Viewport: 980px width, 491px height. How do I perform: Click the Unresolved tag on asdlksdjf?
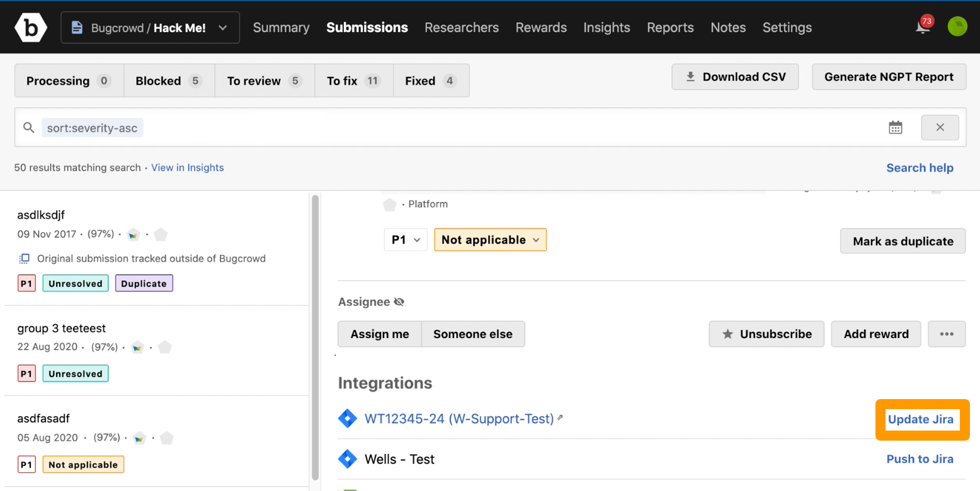click(76, 283)
